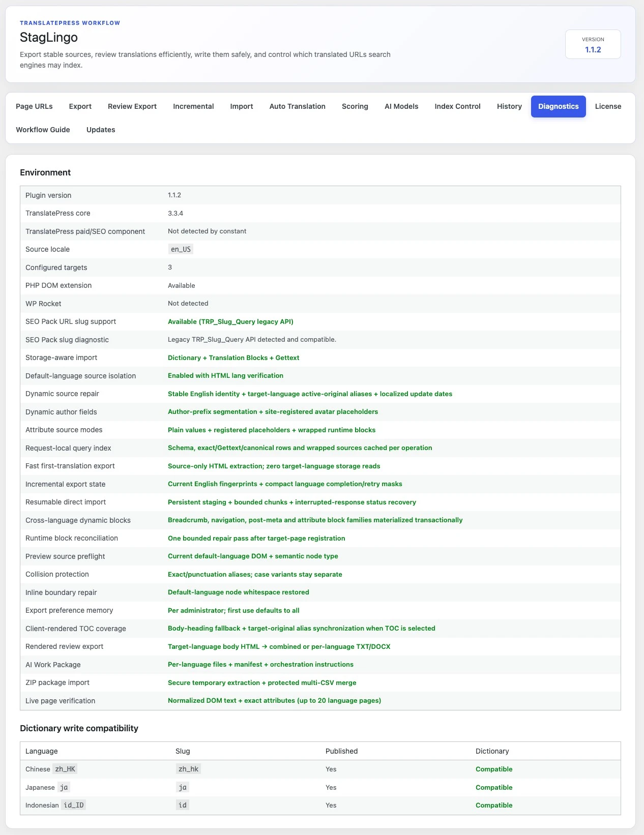Click the version 1.1.2 badge

pos(593,44)
